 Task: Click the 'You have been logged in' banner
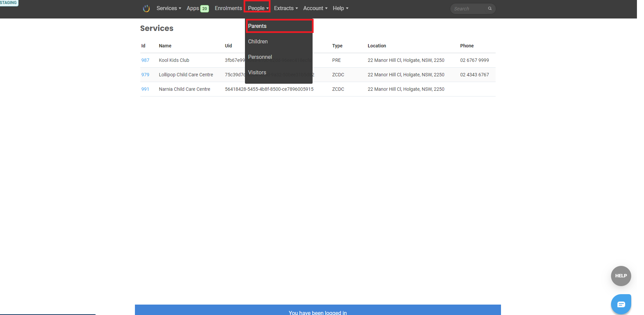pos(318,310)
